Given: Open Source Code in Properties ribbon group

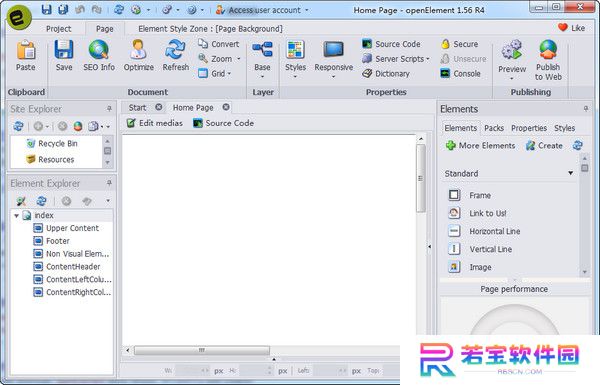Looking at the screenshot, I should coord(391,44).
